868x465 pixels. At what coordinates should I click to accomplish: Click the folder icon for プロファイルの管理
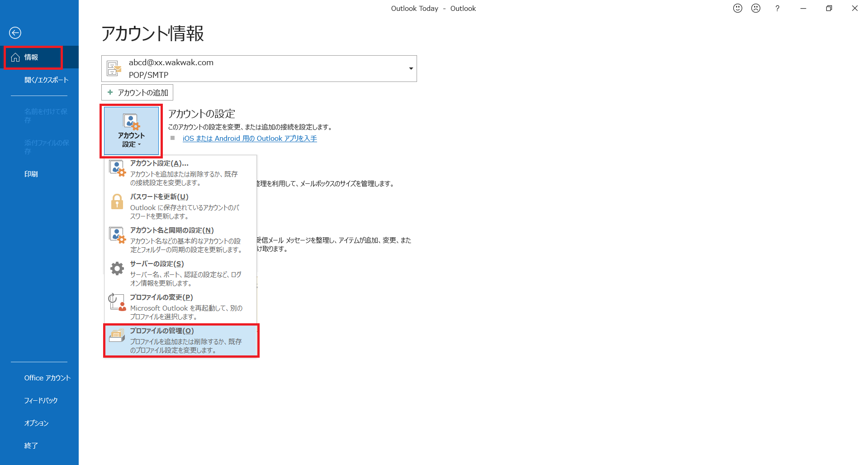117,336
